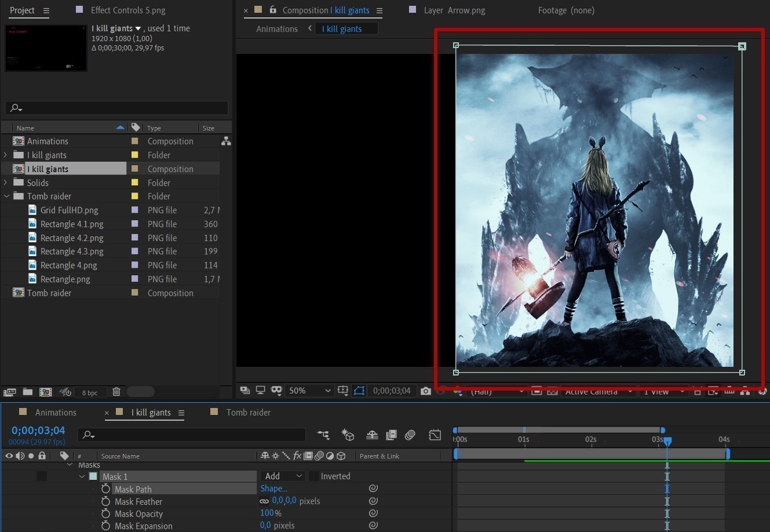Create a new composition from Project panel footer

pos(46,392)
